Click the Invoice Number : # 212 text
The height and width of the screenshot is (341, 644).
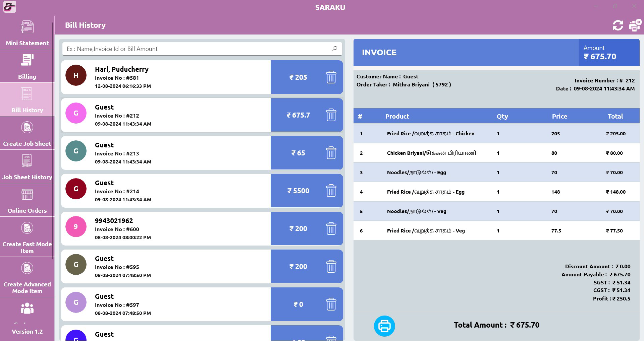[604, 81]
